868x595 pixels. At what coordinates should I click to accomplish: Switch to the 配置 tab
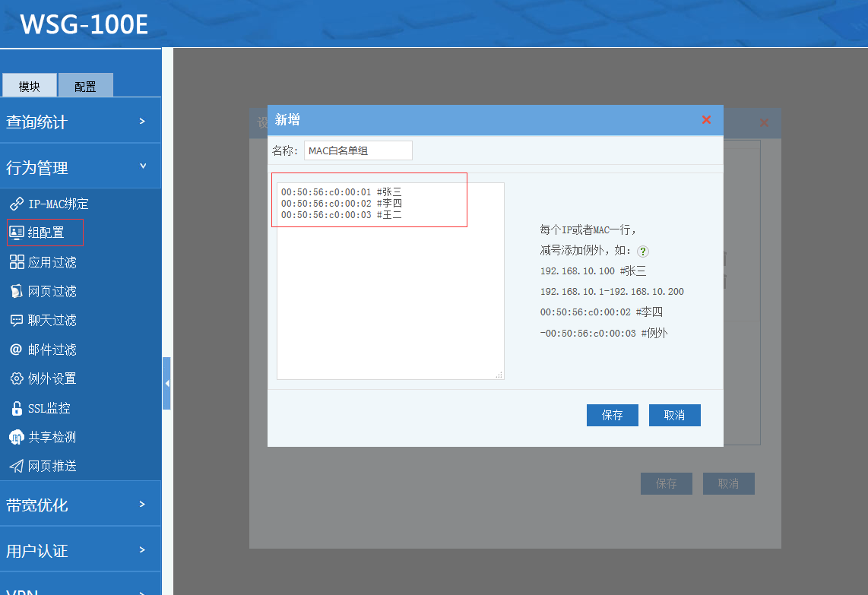point(85,86)
